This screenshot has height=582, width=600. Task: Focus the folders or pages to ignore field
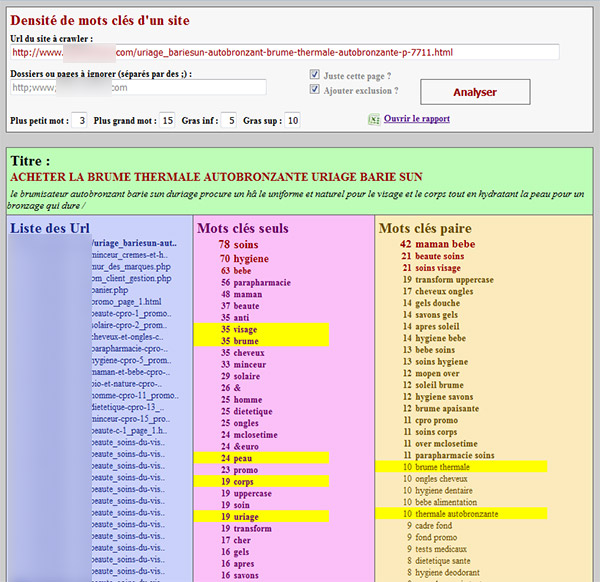138,88
